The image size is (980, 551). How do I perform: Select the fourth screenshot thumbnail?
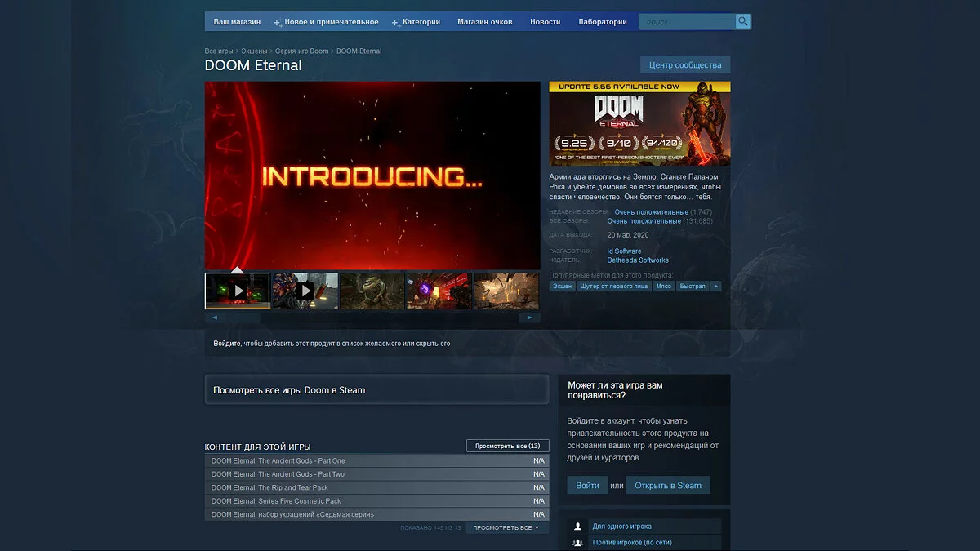pos(439,291)
